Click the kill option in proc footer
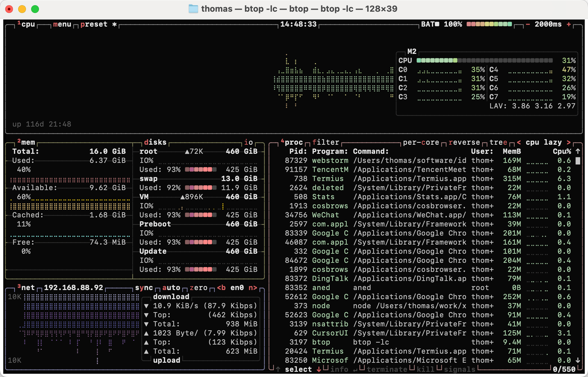 [425, 369]
